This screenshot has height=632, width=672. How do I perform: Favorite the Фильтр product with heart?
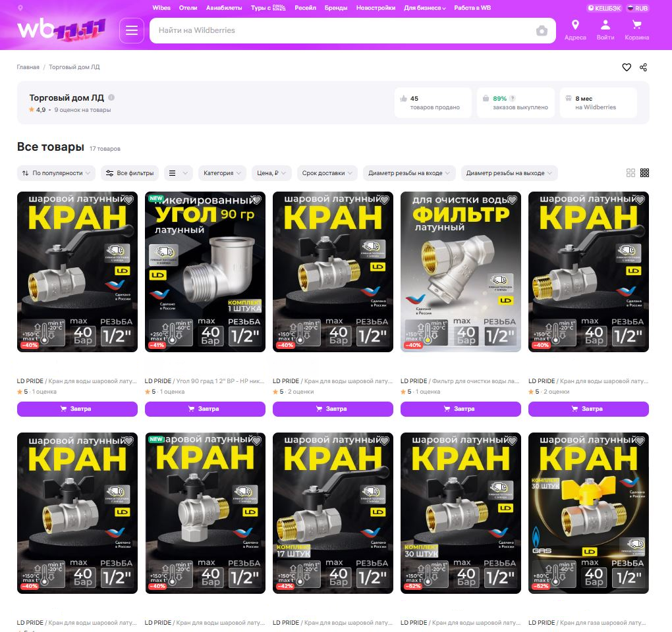(x=512, y=200)
